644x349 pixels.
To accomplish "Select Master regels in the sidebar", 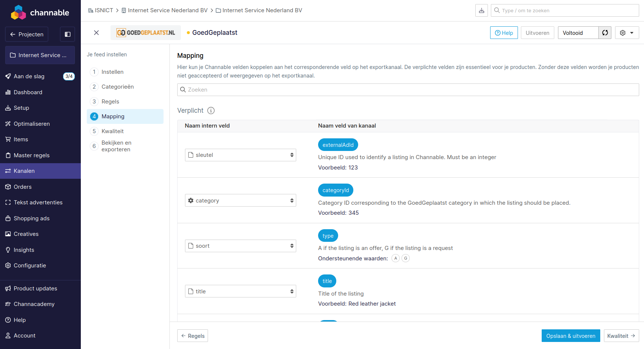I will coord(32,155).
